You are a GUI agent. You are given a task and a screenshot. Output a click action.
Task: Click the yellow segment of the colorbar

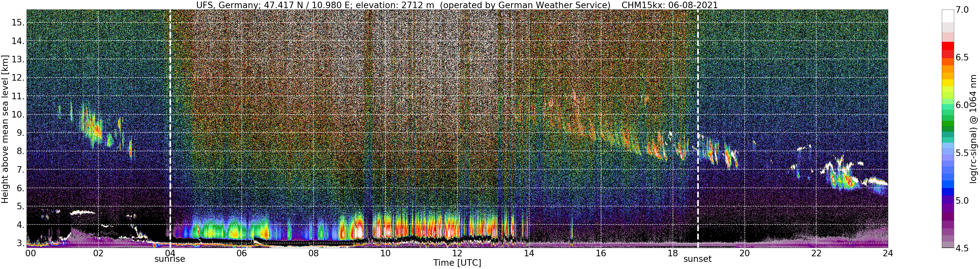[947, 83]
